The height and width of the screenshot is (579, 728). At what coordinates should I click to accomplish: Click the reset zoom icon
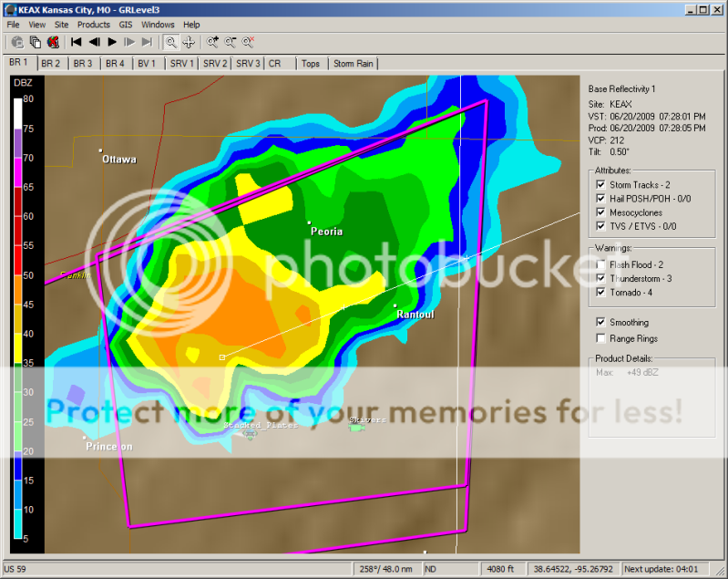[x=248, y=42]
